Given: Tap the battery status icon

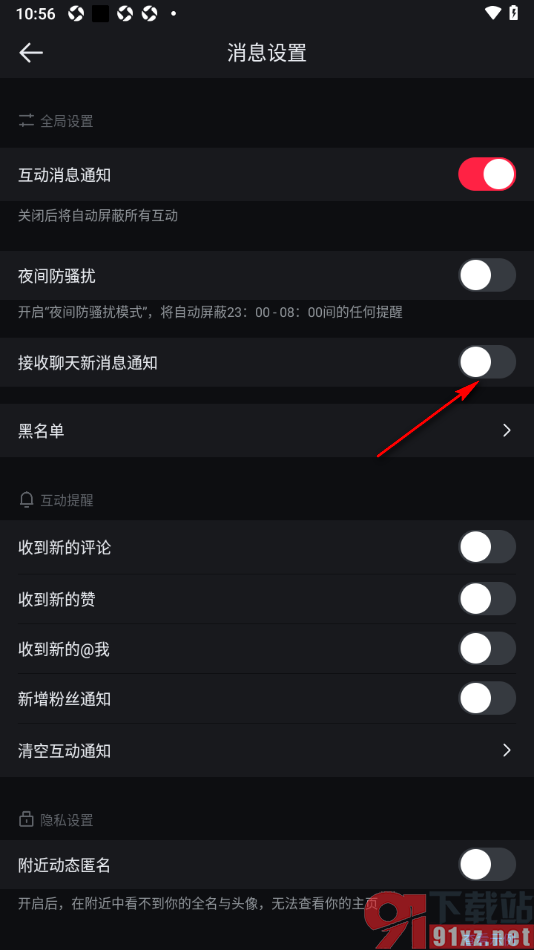Looking at the screenshot, I should [514, 13].
